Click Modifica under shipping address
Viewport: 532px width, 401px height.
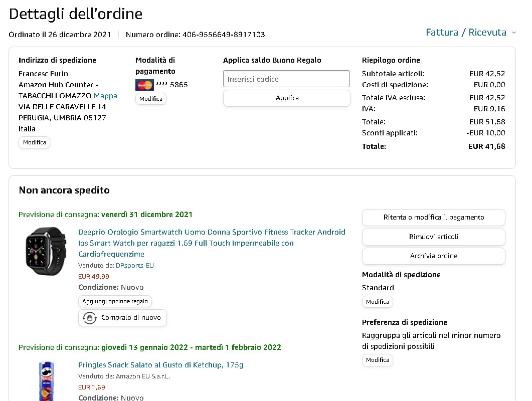pyautogui.click(x=35, y=142)
